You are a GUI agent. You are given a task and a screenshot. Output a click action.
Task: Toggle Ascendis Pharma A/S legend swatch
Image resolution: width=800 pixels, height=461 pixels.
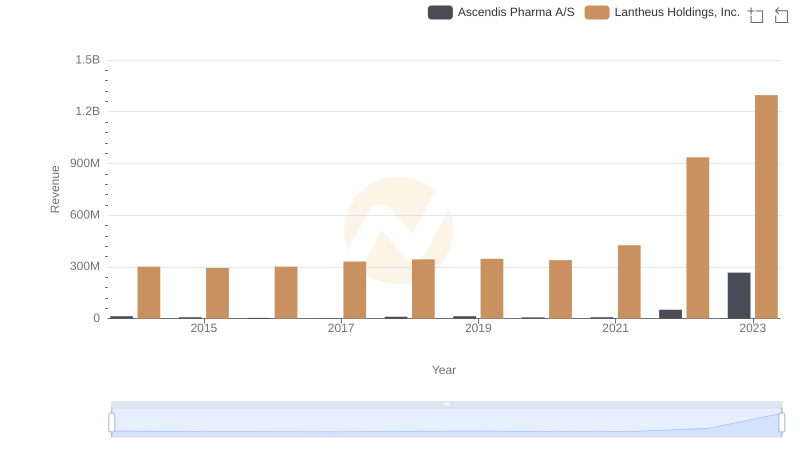pyautogui.click(x=440, y=12)
